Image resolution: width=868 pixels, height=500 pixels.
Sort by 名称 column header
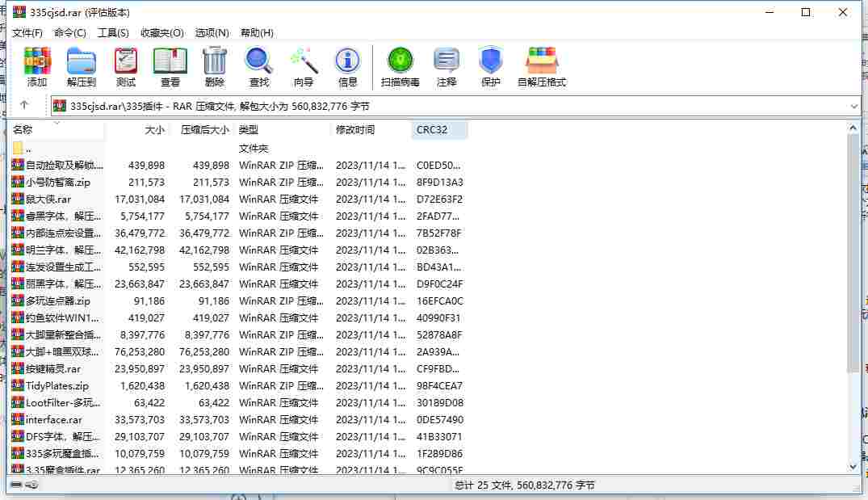(x=57, y=129)
